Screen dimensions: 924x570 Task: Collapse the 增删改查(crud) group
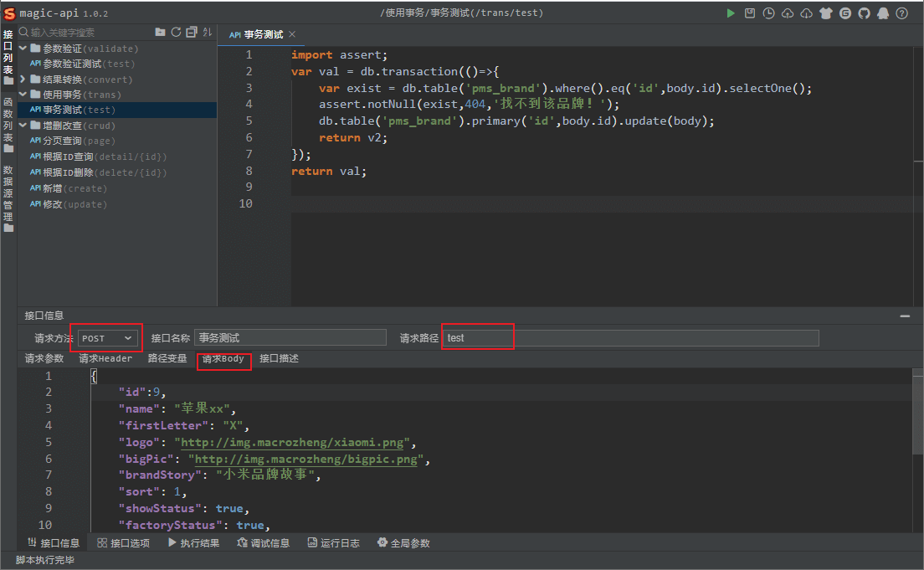pos(23,126)
